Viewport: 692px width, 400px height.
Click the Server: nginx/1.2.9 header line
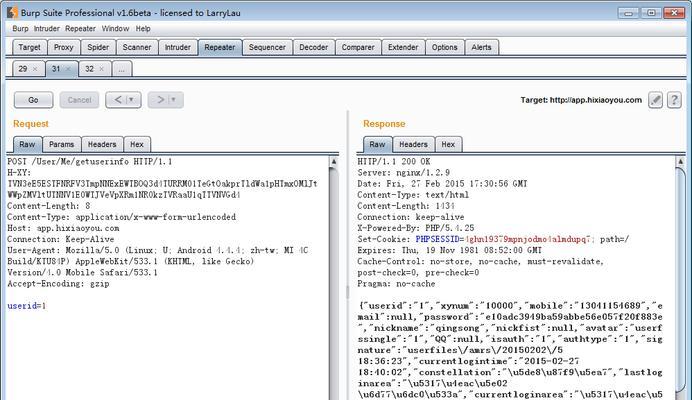click(x=404, y=173)
